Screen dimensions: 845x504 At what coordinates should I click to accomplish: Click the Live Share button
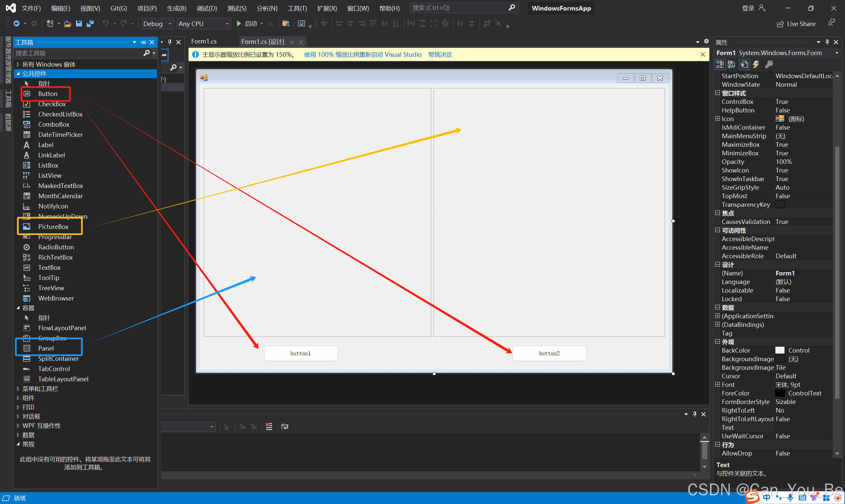796,23
